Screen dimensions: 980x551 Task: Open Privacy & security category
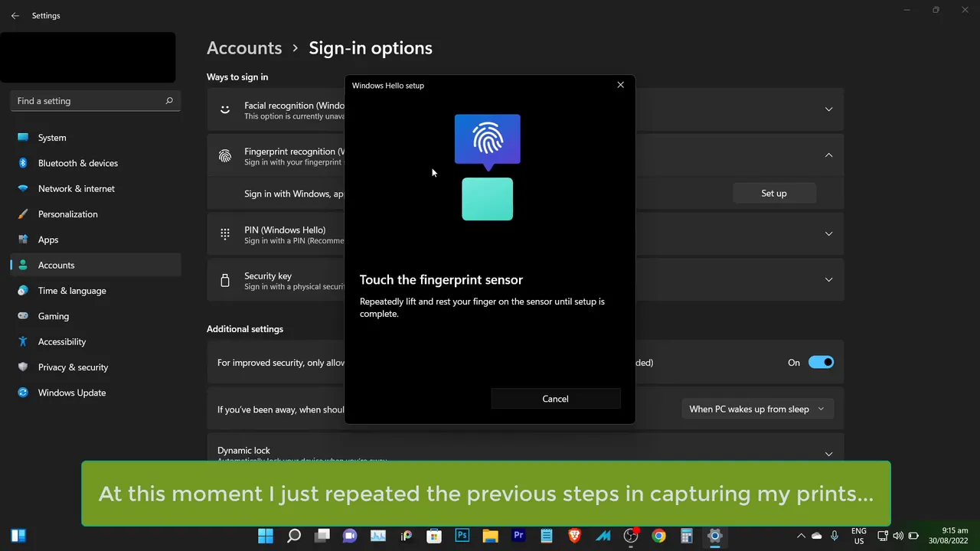(96, 367)
